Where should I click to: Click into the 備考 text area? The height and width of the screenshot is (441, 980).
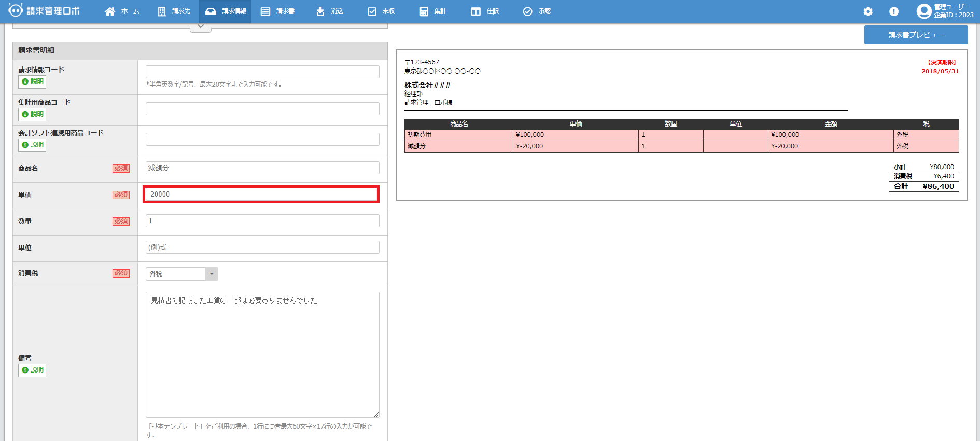pos(262,354)
